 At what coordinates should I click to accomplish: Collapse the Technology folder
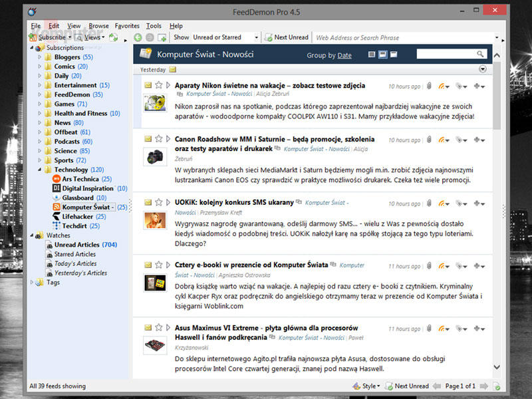tap(39, 170)
